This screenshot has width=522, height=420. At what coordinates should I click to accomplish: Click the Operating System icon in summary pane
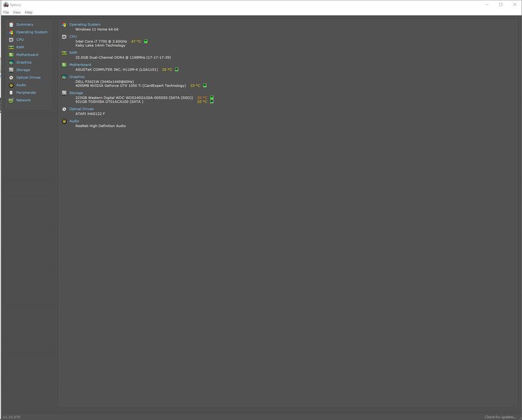(x=64, y=25)
